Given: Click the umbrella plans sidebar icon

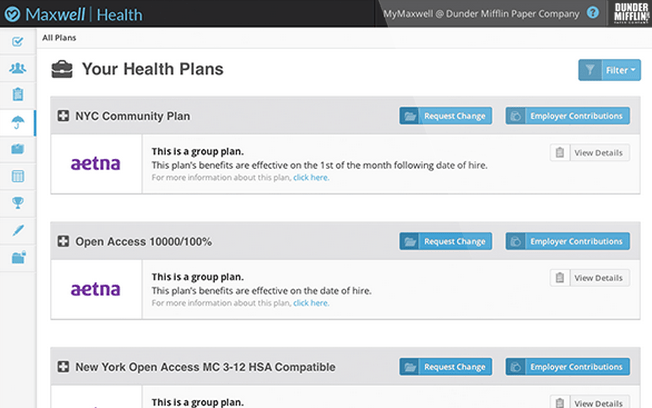Looking at the screenshot, I should tap(17, 123).
